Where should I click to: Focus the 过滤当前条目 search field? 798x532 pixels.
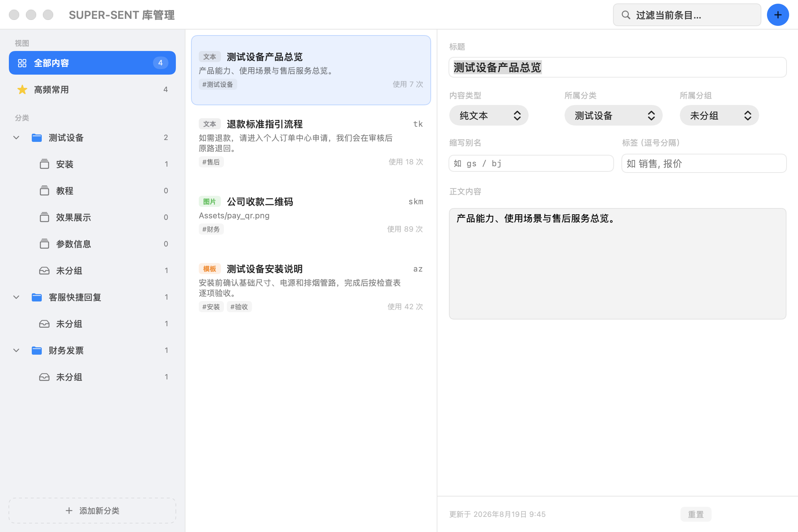(687, 15)
